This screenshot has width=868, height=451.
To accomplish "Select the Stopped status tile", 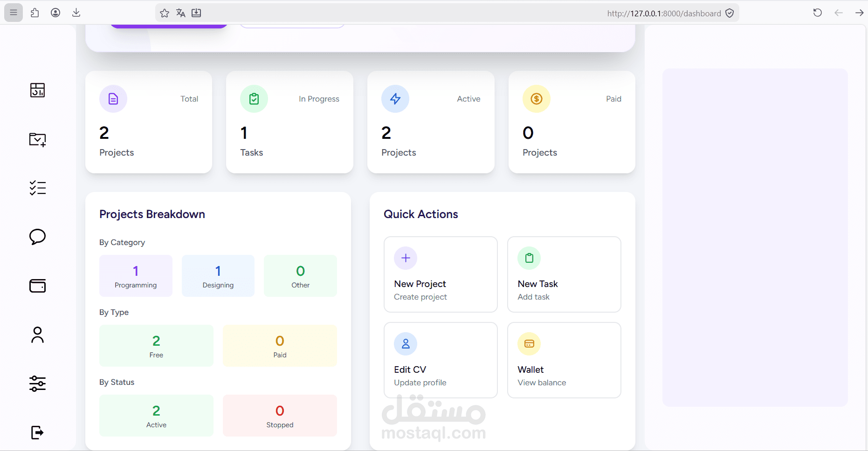I will (x=280, y=416).
